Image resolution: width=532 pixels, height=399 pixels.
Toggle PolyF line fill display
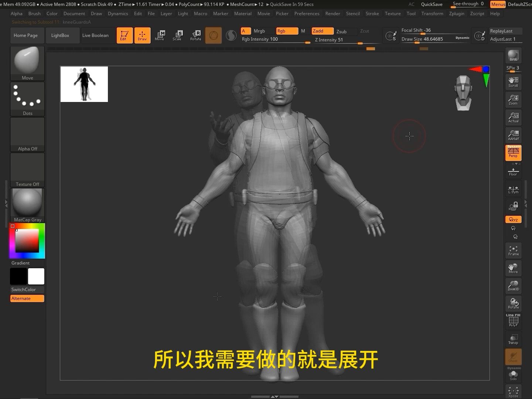513,321
